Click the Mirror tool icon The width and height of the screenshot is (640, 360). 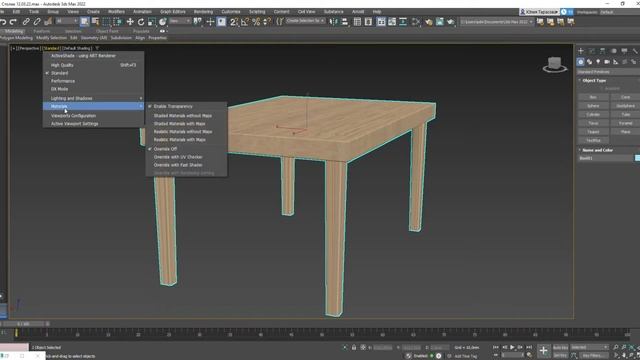[334, 22]
